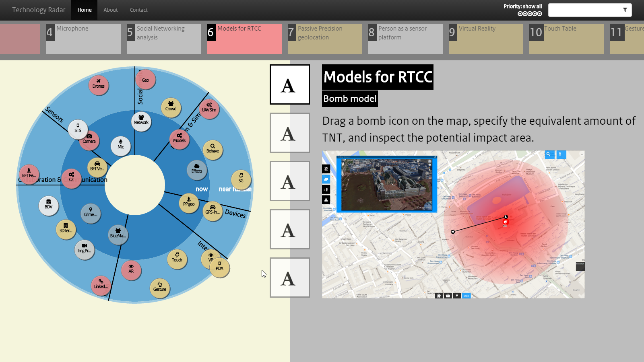Open the Contact menu item

pos(138,10)
